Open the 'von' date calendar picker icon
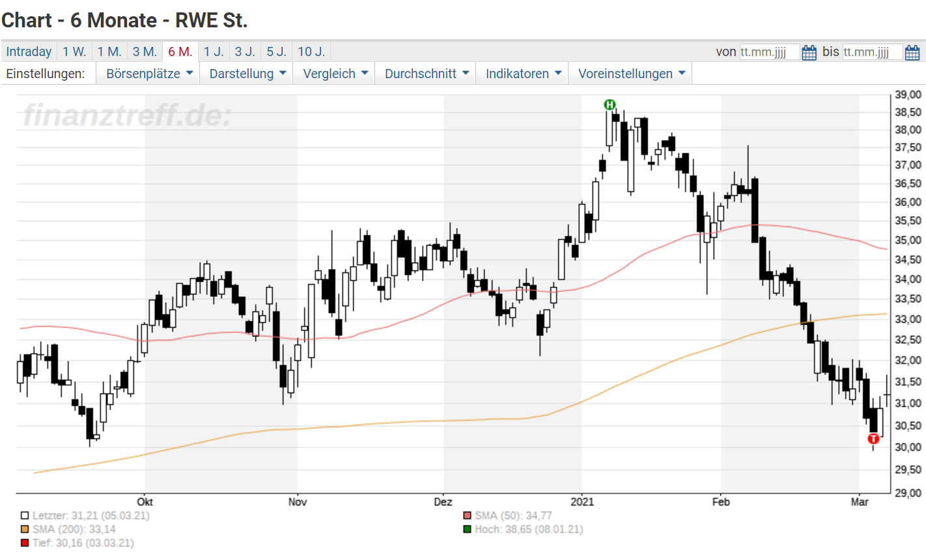This screenshot has width=926, height=560. [x=809, y=52]
